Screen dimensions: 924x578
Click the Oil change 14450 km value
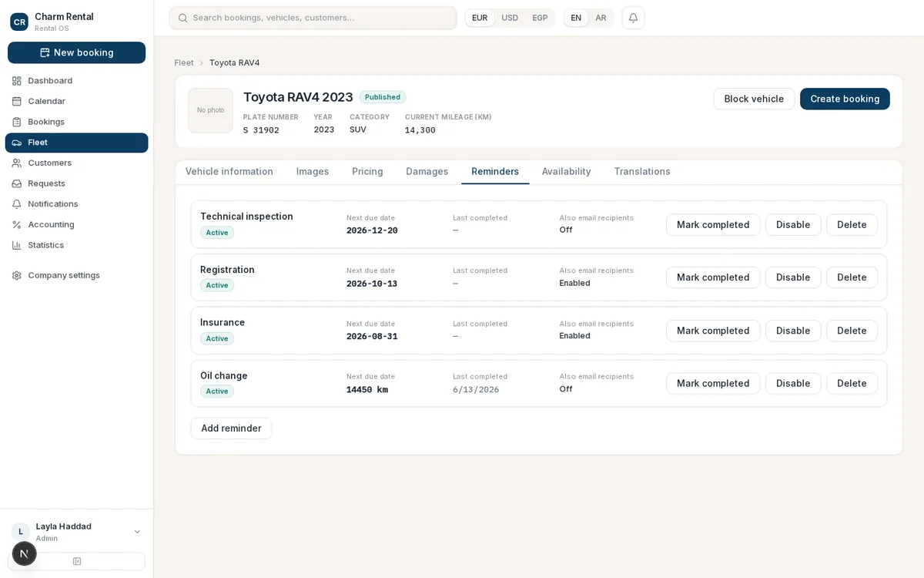click(x=367, y=390)
